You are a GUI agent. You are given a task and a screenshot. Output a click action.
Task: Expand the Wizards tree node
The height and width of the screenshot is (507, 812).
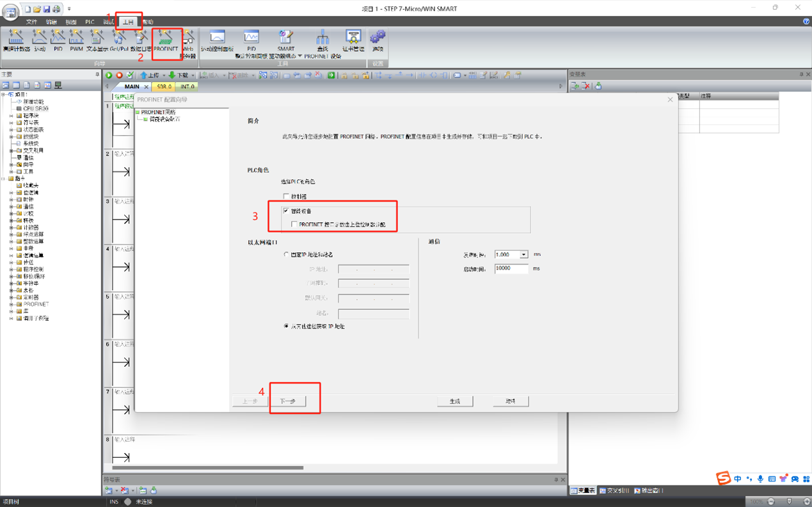pos(11,165)
